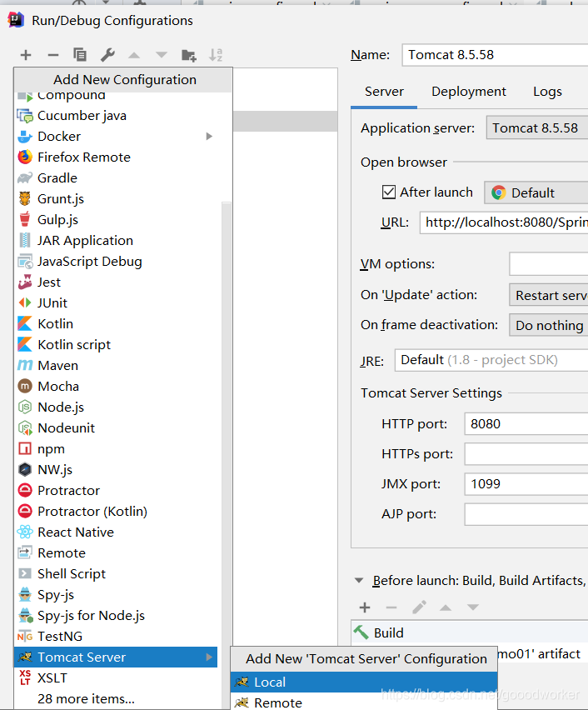Switch to the Server tab
588x710 pixels.
384,92
